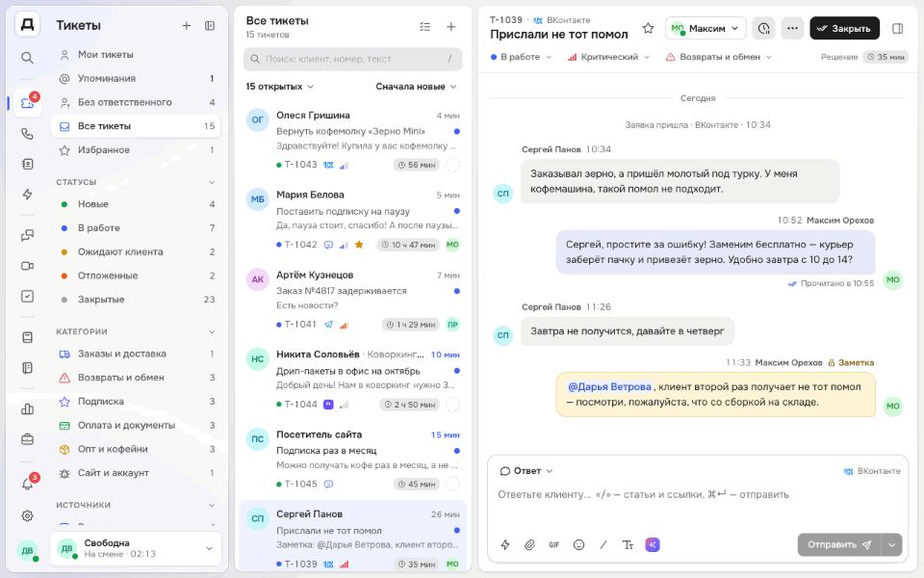Select the empty assignee circle on T-1045
Image resolution: width=924 pixels, height=578 pixels.
tap(452, 485)
